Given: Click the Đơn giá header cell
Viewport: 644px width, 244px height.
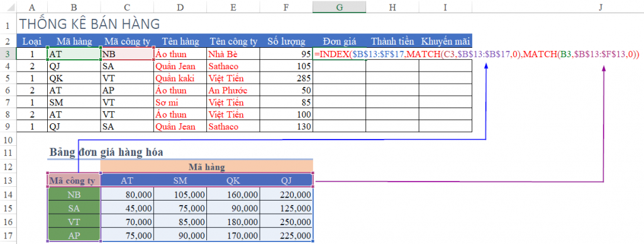Looking at the screenshot, I should click(339, 41).
